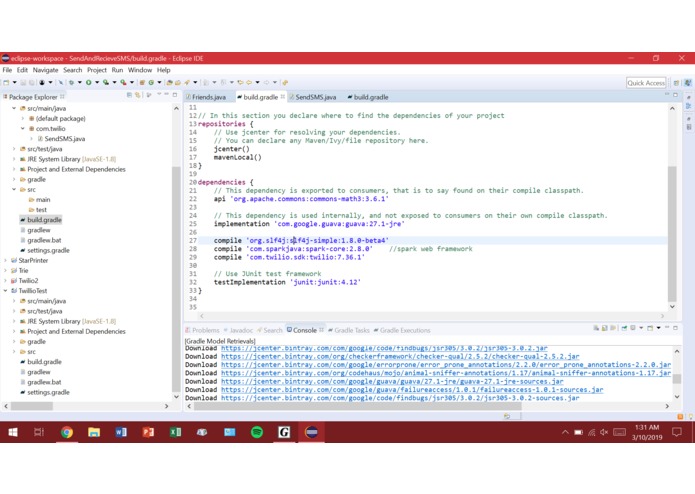Minimize the Package Explorer view

(x=167, y=94)
